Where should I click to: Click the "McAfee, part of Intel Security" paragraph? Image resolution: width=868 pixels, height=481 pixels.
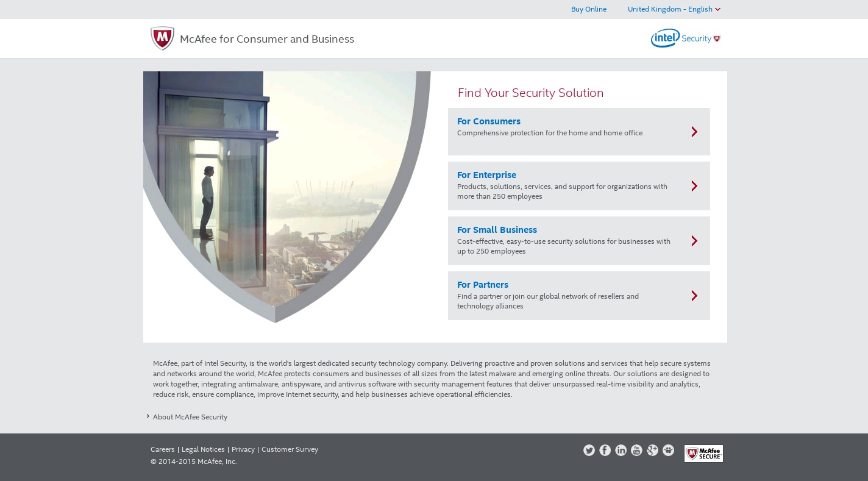click(432, 379)
